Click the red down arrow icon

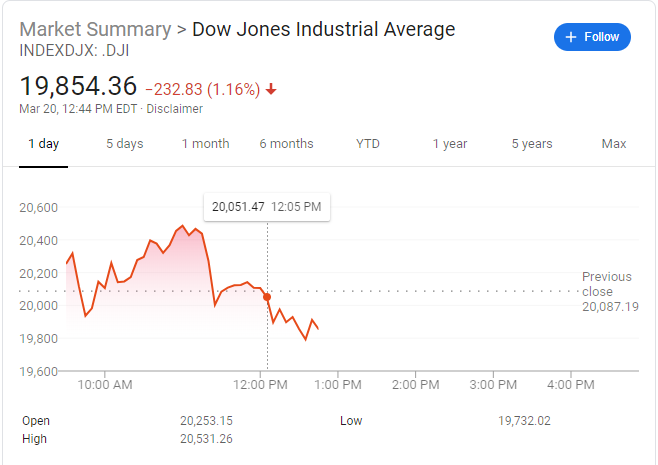tap(271, 89)
